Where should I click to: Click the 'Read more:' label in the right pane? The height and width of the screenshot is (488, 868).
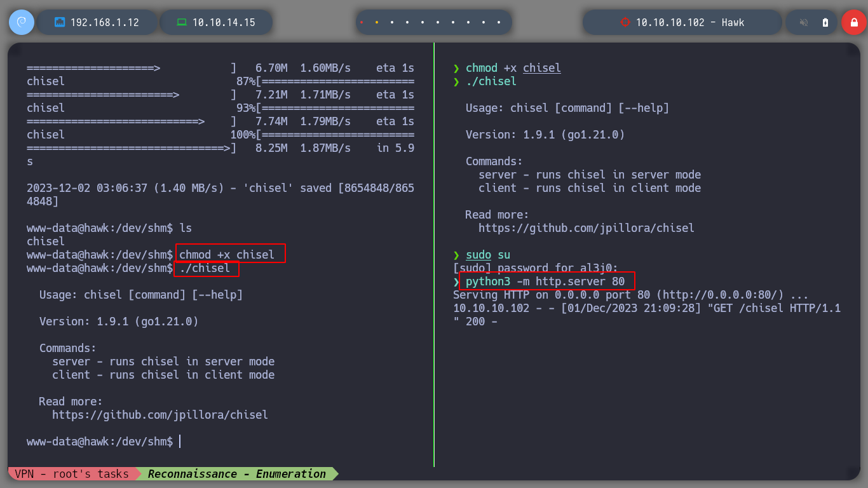[x=498, y=215]
